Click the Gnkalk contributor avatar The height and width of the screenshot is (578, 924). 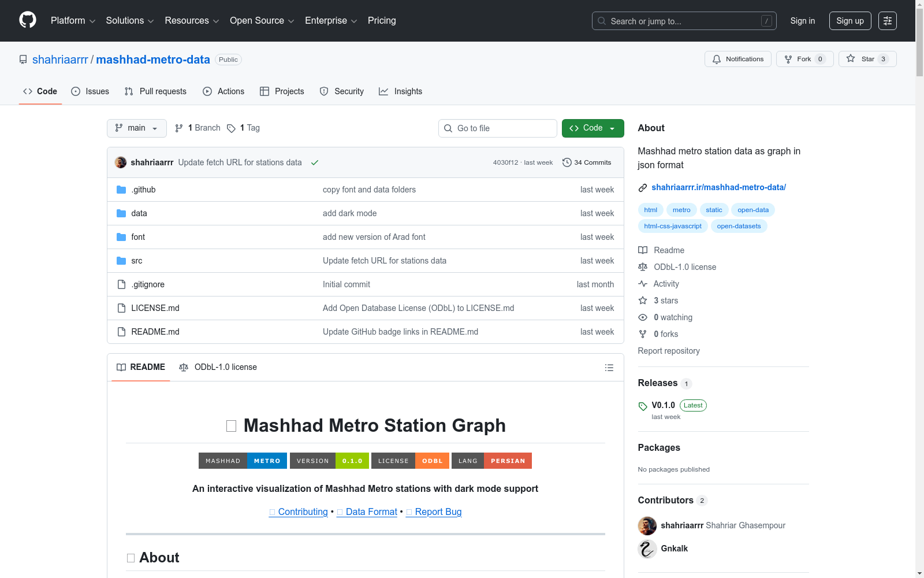pos(647,549)
